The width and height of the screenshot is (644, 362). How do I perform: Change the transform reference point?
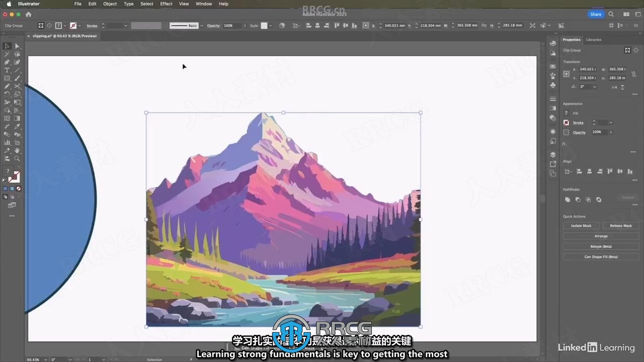tap(567, 73)
